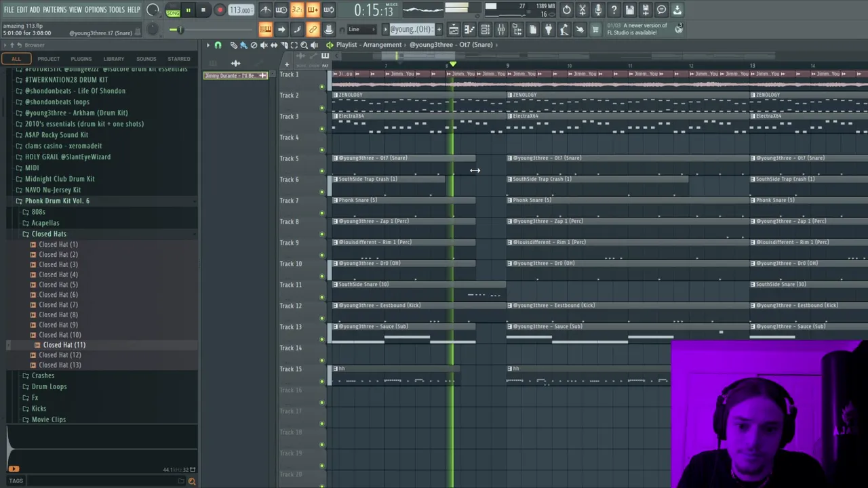Viewport: 868px width, 488px height.
Task: Select the Paint brush tool in Playlist
Action: 243,45
